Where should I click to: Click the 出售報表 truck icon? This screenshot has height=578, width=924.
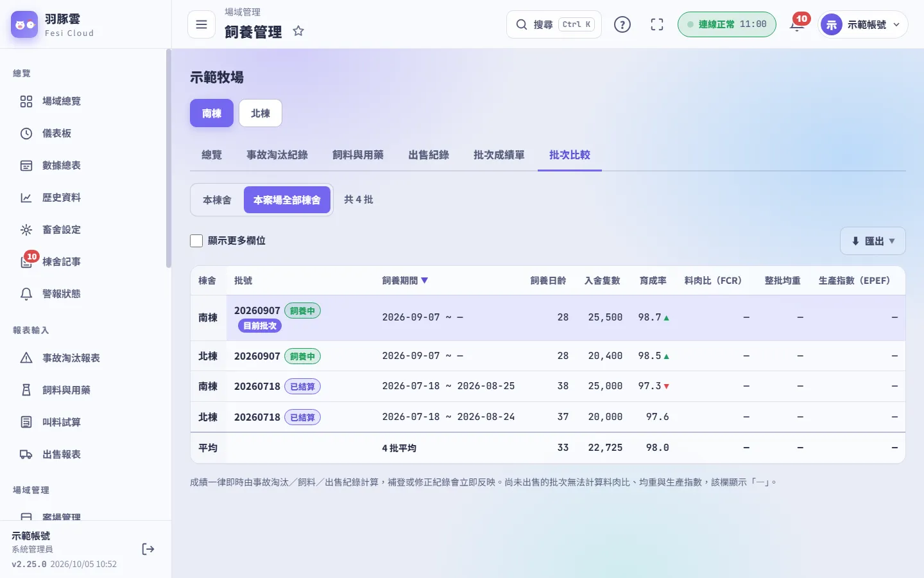(26, 455)
